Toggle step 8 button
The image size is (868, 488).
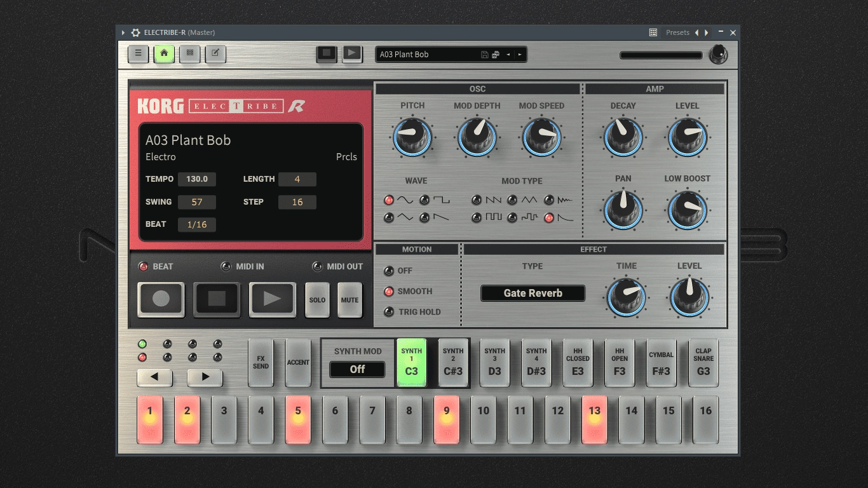409,420
